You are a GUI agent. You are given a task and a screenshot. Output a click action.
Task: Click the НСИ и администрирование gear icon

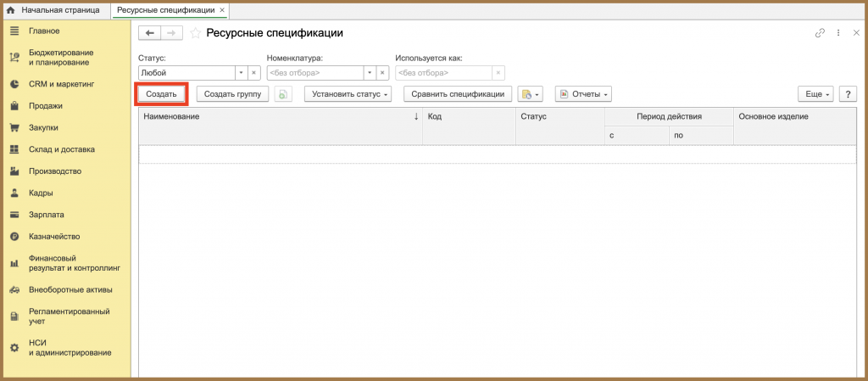(15, 348)
